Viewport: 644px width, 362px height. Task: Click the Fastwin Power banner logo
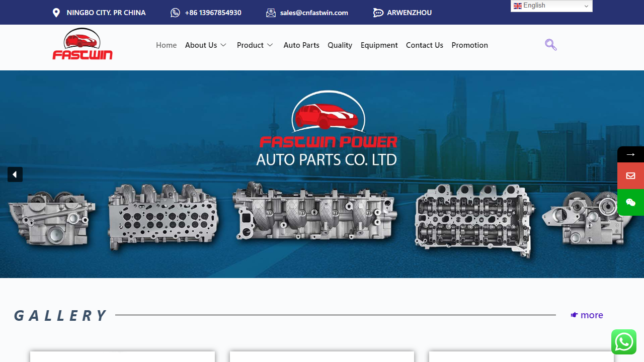pyautogui.click(x=328, y=119)
